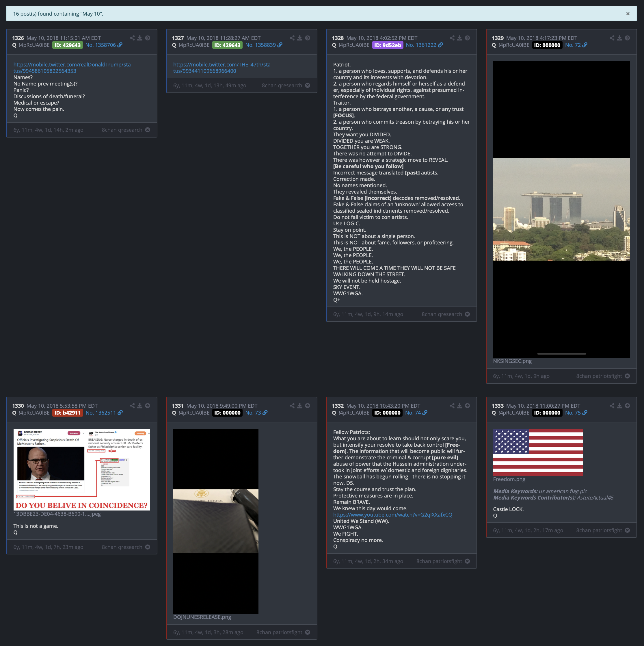Download post 1326 using the download icon
The width and height of the screenshot is (644, 646).
(x=140, y=38)
